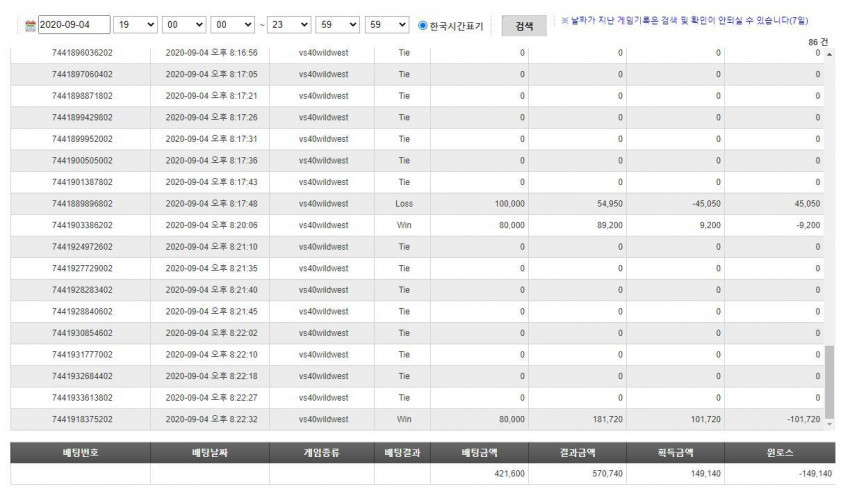This screenshot has height=489, width=850.
Task: Open the calendar date picker icon
Action: 30,25
